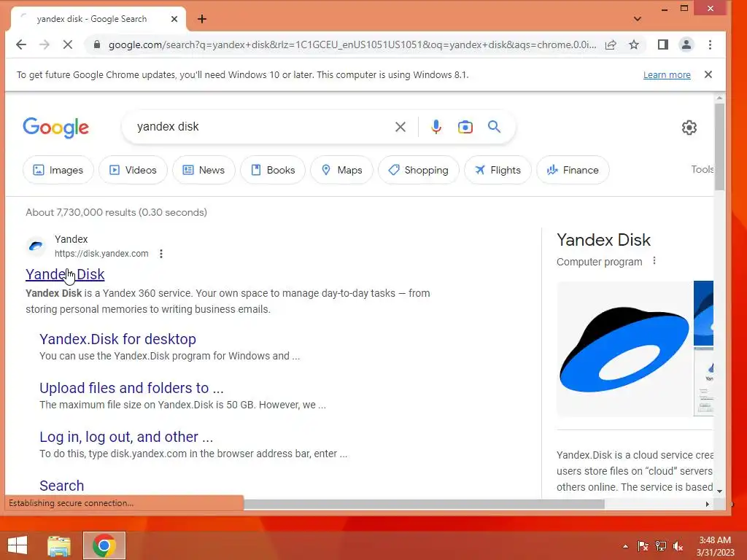Image resolution: width=747 pixels, height=560 pixels.
Task: Open knowledge panel more options dots
Action: tap(654, 261)
